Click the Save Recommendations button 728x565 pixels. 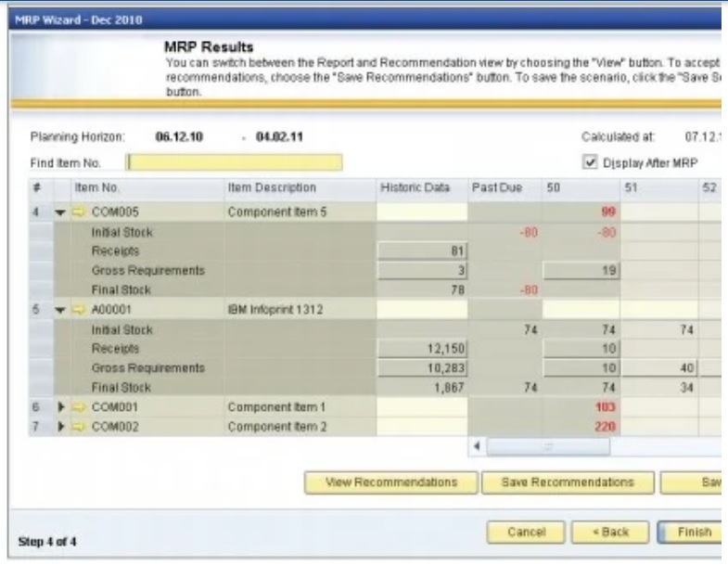coord(568,483)
